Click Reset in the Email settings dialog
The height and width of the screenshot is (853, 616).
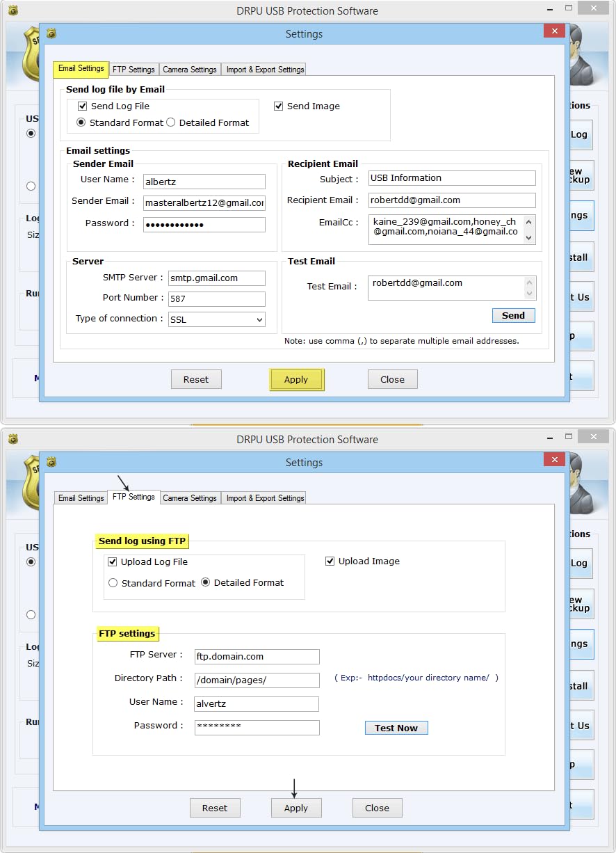[196, 379]
